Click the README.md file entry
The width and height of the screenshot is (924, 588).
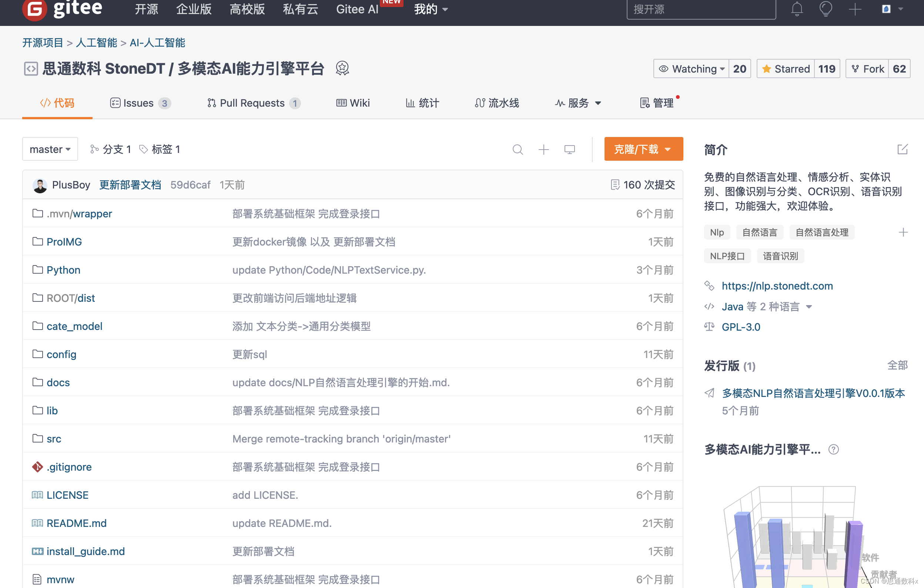[x=76, y=523]
